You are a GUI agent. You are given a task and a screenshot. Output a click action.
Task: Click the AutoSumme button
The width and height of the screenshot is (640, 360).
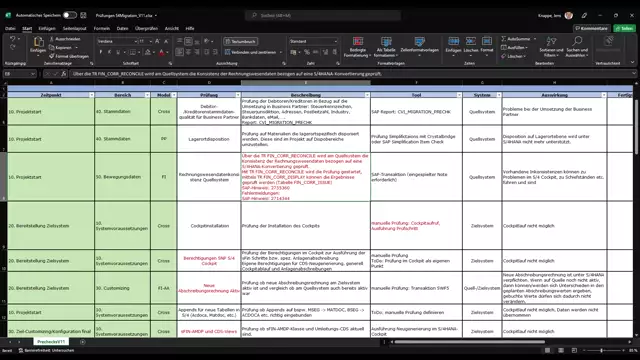click(516, 39)
